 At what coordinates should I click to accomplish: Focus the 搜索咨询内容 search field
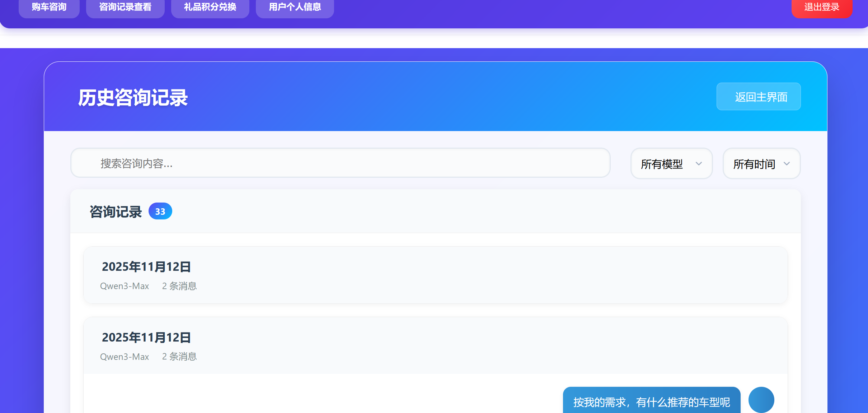point(341,163)
